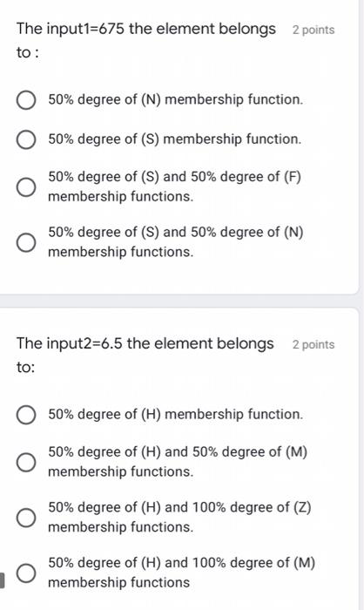Click label text mentioning (S) and (F) functions
Image resolution: width=364 pixels, height=610 pixels.
pos(175,186)
